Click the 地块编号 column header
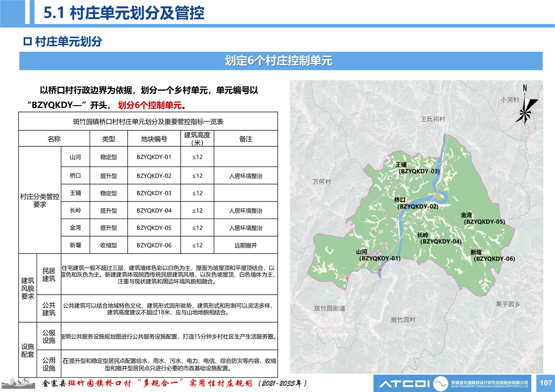Image resolution: width=555 pixels, height=392 pixels. [x=154, y=139]
